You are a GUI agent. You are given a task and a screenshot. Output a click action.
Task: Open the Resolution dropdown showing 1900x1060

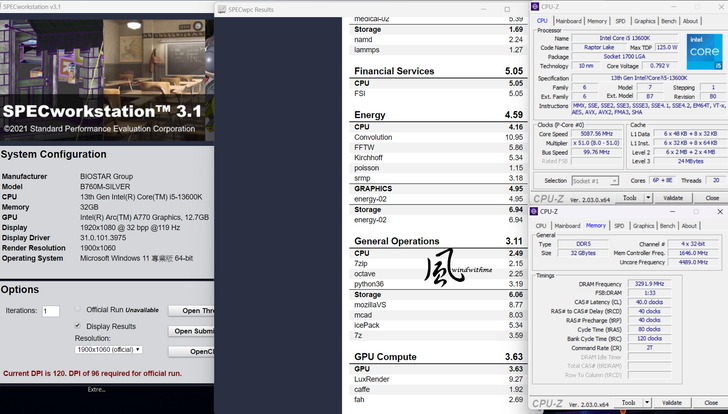tap(109, 349)
